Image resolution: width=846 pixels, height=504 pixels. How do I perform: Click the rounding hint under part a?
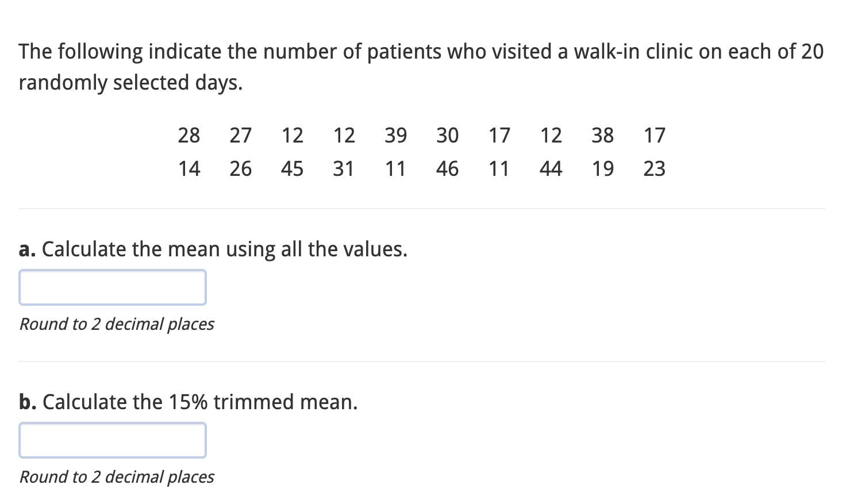[x=117, y=324]
